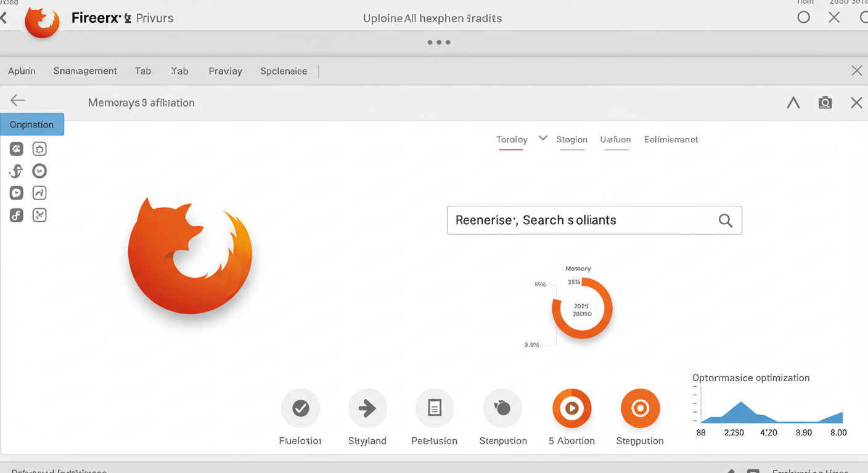Screen dimensions: 868x473
Task: Open the Aplurin tab
Action: (x=22, y=71)
